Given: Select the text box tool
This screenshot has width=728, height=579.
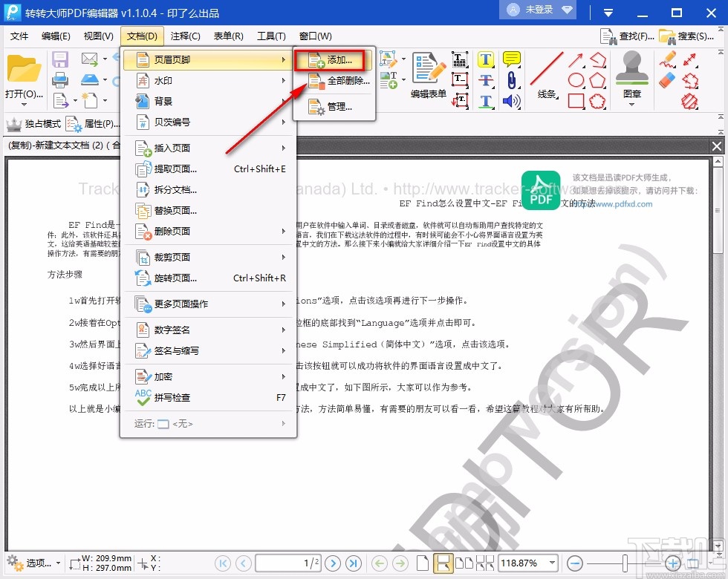Looking at the screenshot, I should pos(460,80).
